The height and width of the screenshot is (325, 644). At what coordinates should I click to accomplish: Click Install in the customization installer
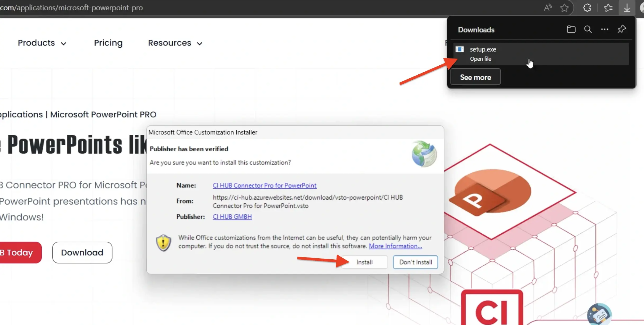[364, 262]
